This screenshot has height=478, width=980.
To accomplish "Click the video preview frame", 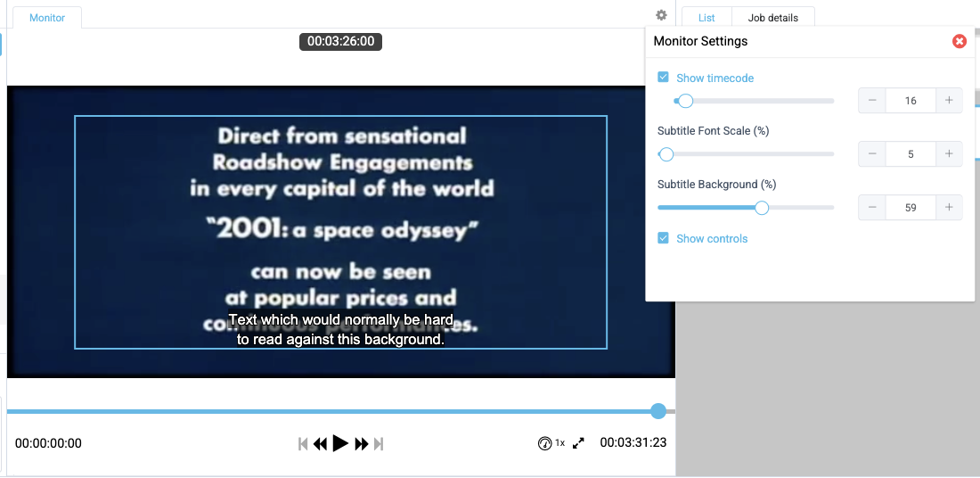I will [x=341, y=232].
